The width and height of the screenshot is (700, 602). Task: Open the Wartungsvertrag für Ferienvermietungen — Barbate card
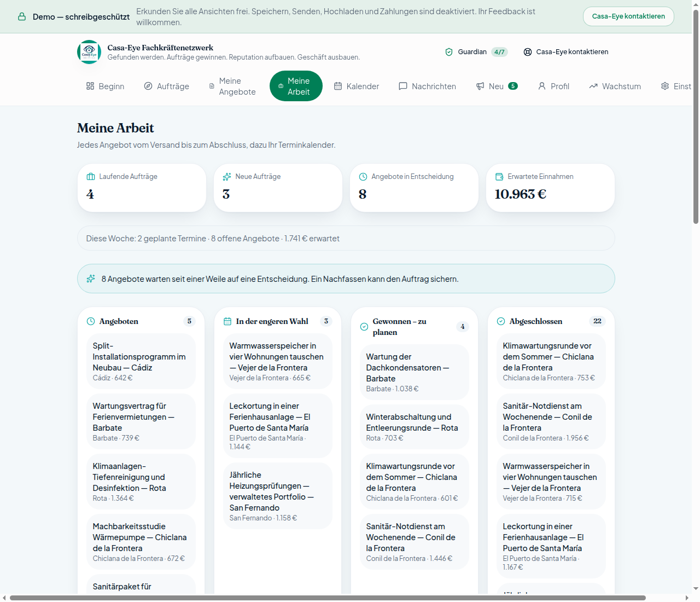pyautogui.click(x=141, y=421)
